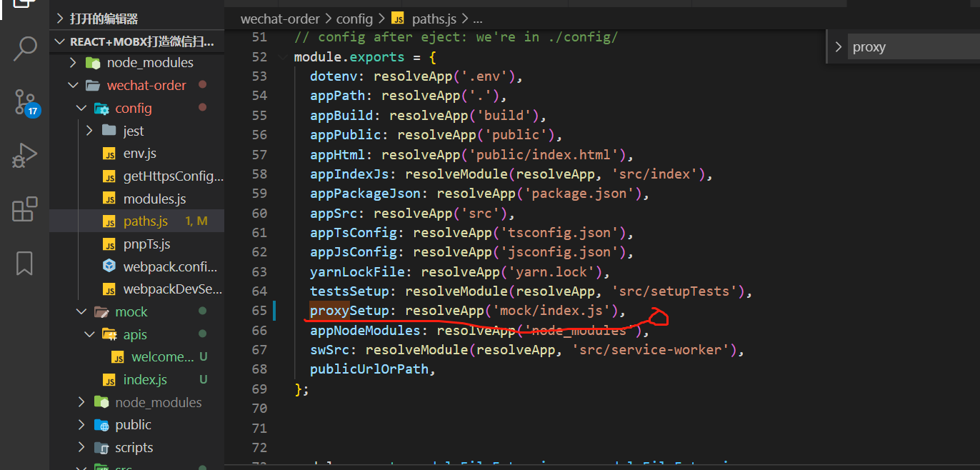Image resolution: width=980 pixels, height=470 pixels.
Task: Click wechat-order breadcrumb segment
Action: [x=281, y=19]
